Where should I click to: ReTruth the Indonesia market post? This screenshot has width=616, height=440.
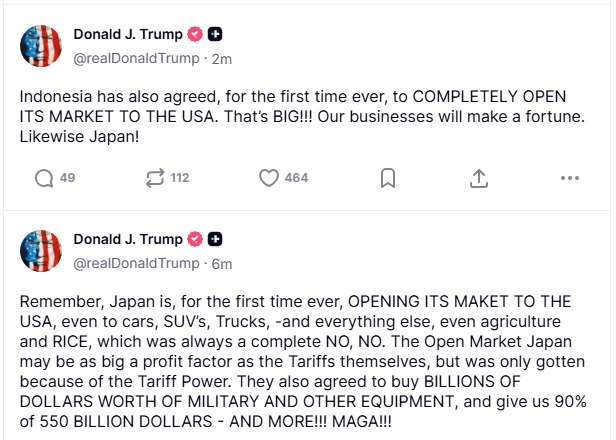pos(153,178)
